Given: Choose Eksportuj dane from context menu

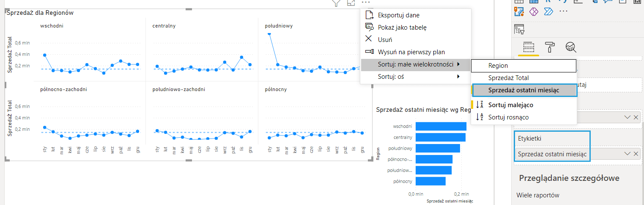Looking at the screenshot, I should pyautogui.click(x=398, y=15).
